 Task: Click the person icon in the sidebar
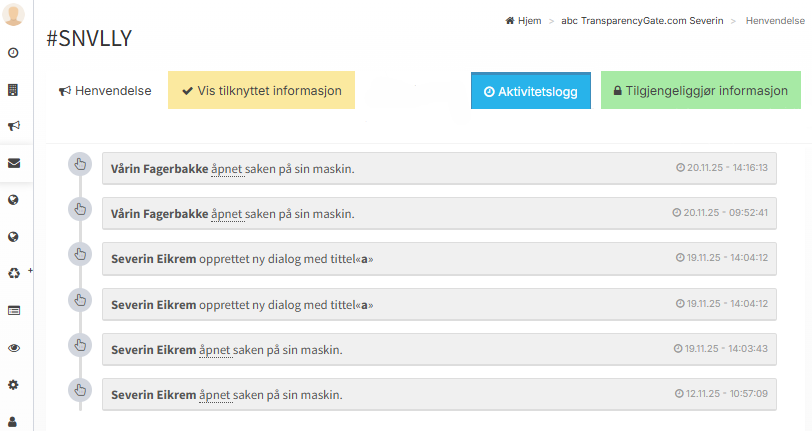click(x=14, y=421)
